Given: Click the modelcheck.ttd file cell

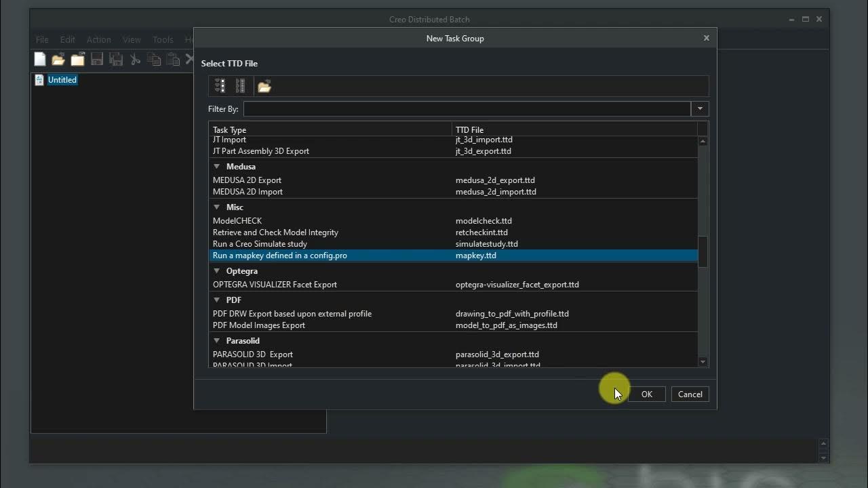Looking at the screenshot, I should point(484,221).
